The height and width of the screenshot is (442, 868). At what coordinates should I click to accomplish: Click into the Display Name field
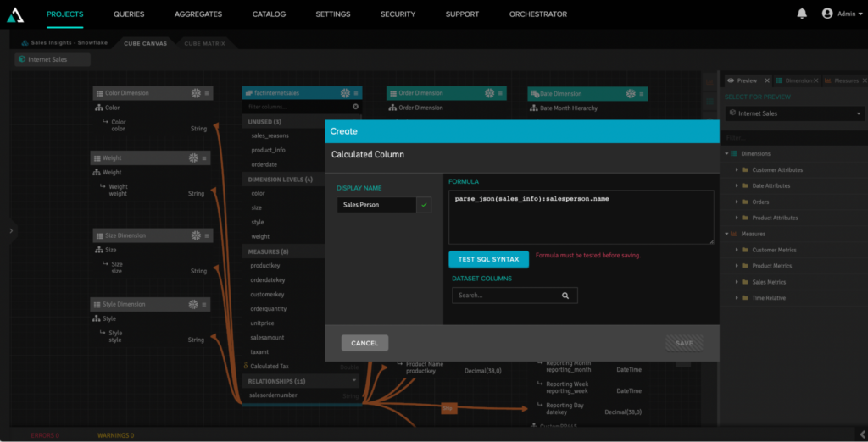377,205
